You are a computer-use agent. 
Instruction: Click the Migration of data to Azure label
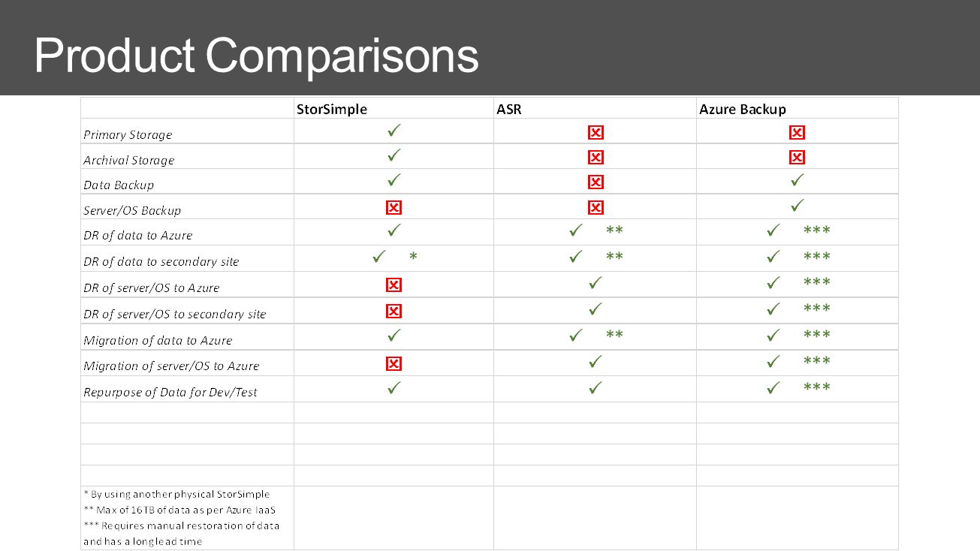(158, 340)
